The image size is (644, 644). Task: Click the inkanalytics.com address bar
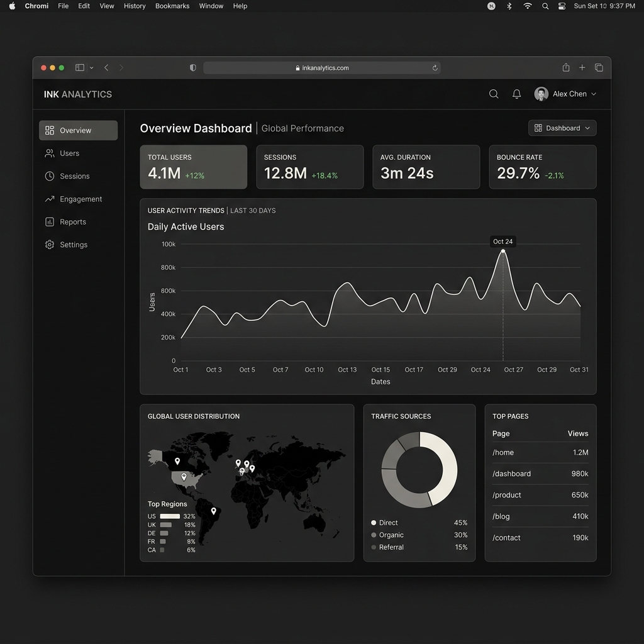point(322,68)
